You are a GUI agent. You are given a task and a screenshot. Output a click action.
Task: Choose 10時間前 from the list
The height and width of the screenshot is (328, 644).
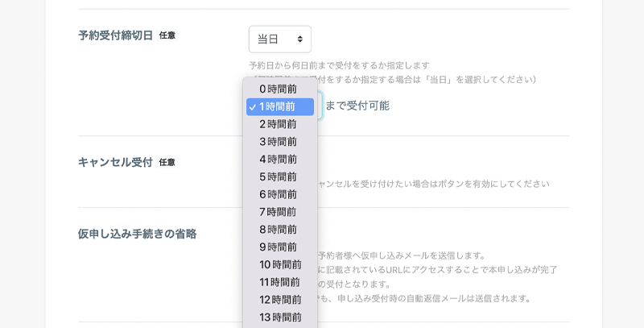280,264
